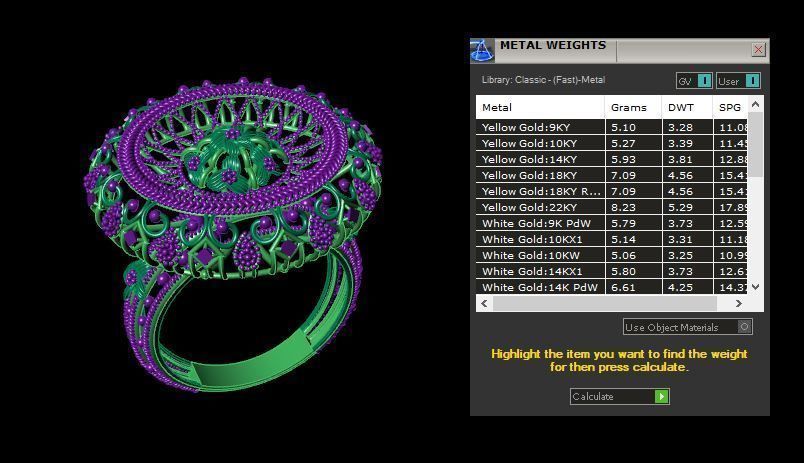This screenshot has width=804, height=463.
Task: Click the 5.29 DWT value
Action: (x=680, y=207)
